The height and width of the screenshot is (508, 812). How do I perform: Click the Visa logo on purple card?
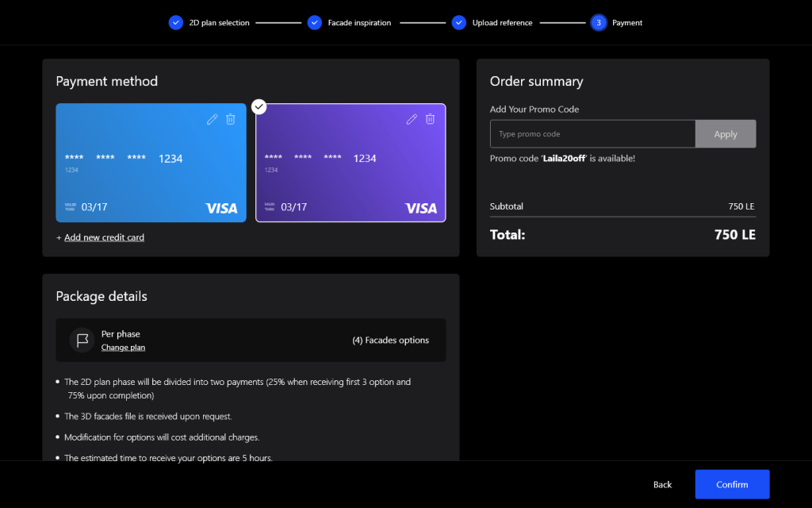coord(420,208)
